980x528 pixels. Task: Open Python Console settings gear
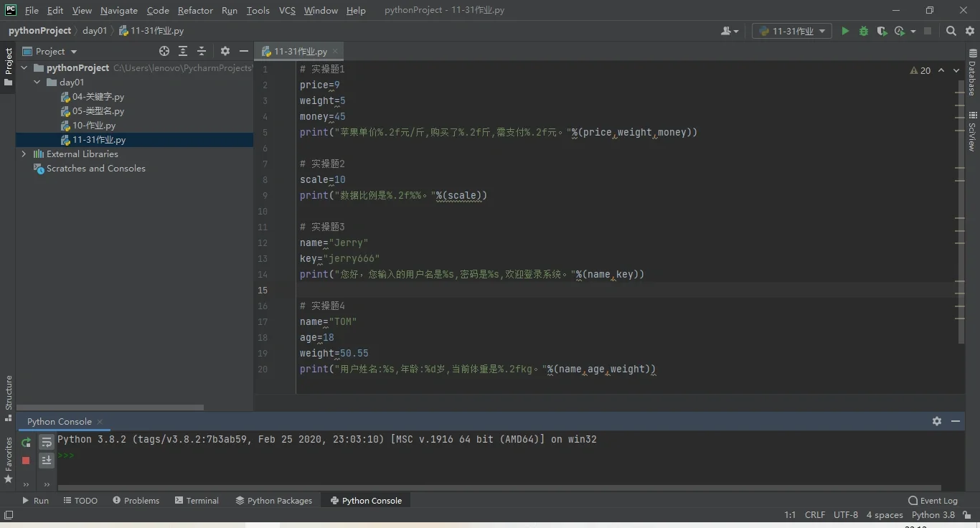(x=937, y=421)
